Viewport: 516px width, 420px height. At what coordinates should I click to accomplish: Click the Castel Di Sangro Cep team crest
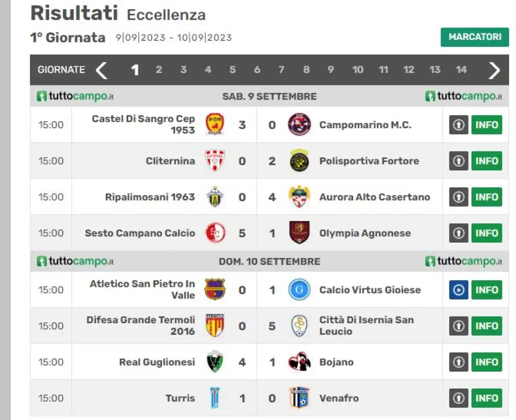point(215,125)
